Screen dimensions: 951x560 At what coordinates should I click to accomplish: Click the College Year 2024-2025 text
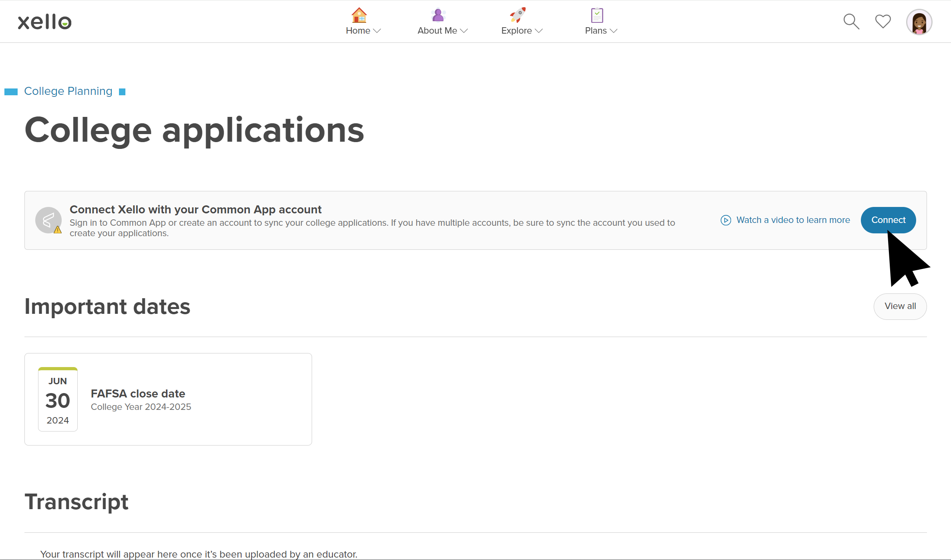pos(141,407)
